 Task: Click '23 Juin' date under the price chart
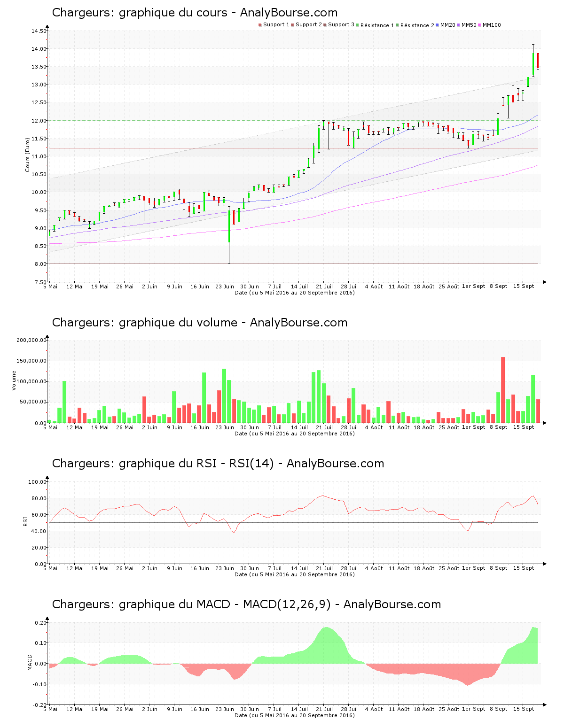point(225,287)
